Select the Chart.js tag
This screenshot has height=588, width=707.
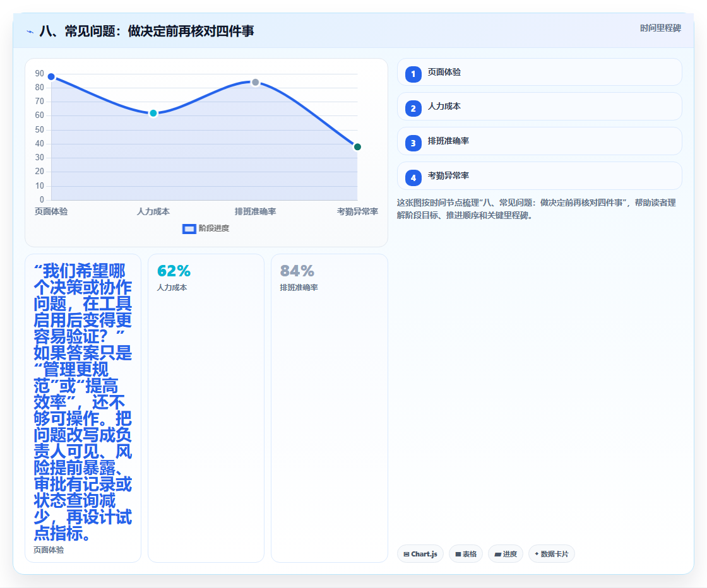420,554
